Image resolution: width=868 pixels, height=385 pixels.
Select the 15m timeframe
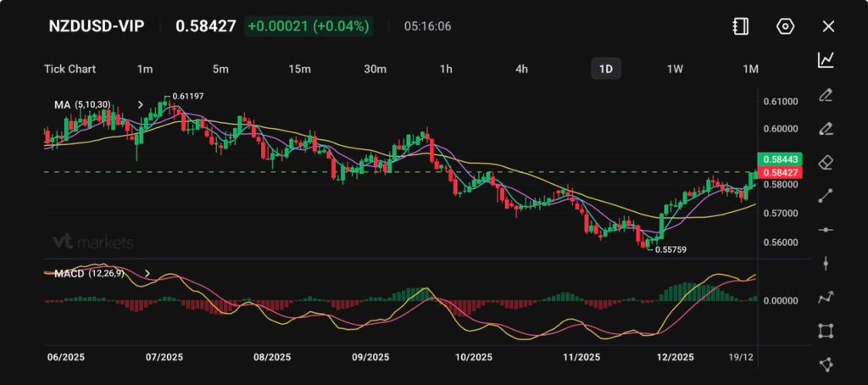click(298, 69)
